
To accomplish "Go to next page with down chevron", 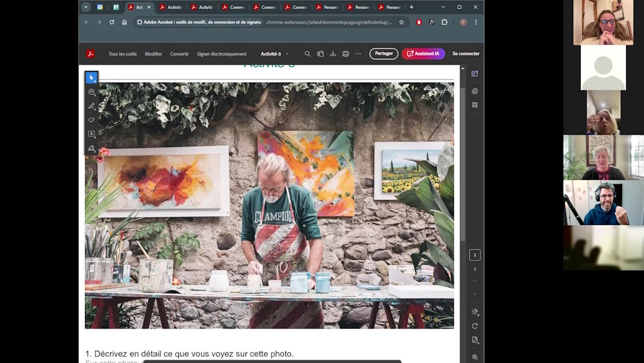I will (x=475, y=295).
